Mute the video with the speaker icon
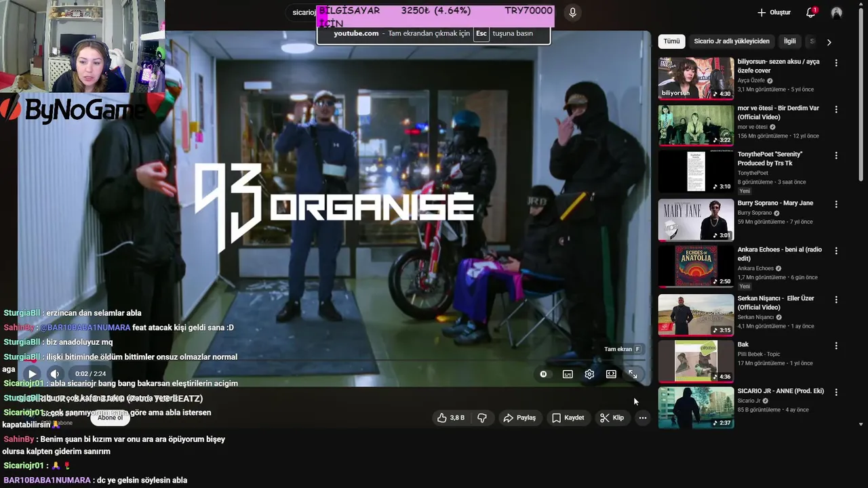The height and width of the screenshot is (488, 868). click(x=55, y=373)
